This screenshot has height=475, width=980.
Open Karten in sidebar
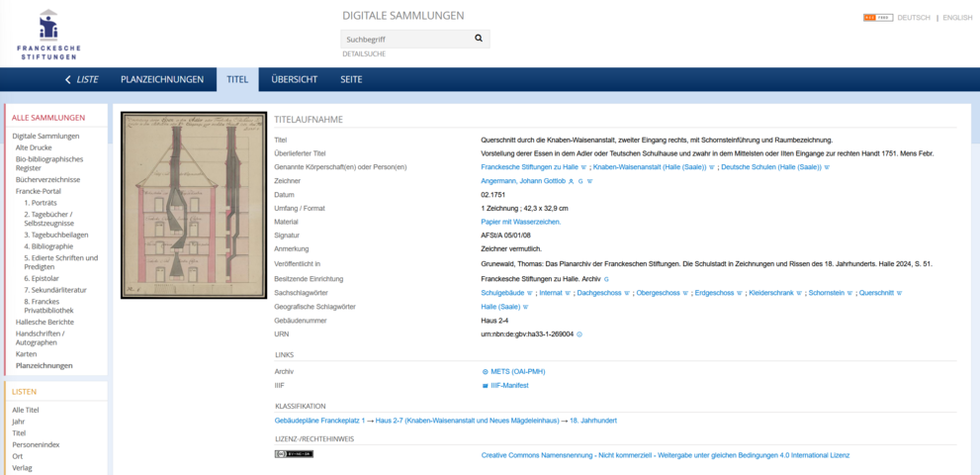(x=27, y=353)
